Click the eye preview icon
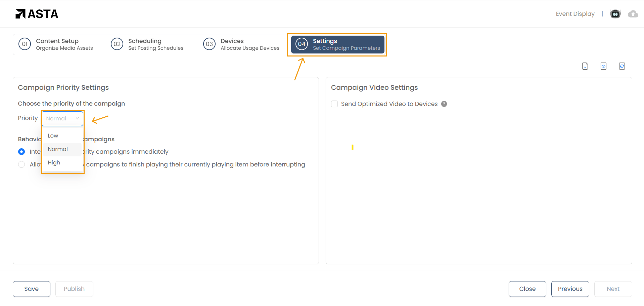This screenshot has width=644, height=306. click(x=603, y=66)
